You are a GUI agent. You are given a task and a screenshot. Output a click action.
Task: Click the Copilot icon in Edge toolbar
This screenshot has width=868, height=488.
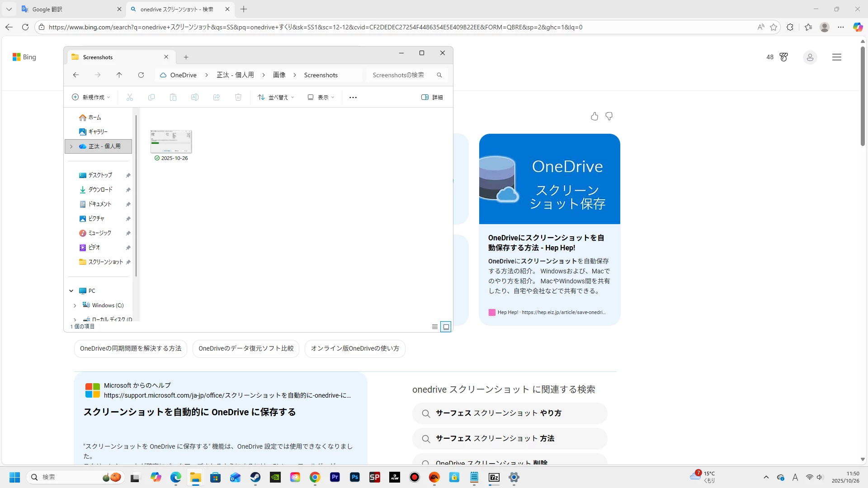[x=858, y=27]
